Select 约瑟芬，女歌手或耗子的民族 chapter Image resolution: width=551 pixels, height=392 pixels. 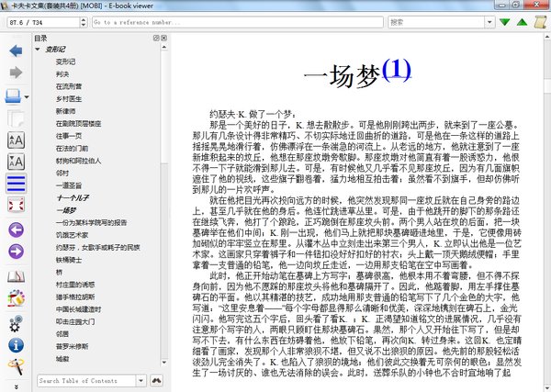point(97,247)
